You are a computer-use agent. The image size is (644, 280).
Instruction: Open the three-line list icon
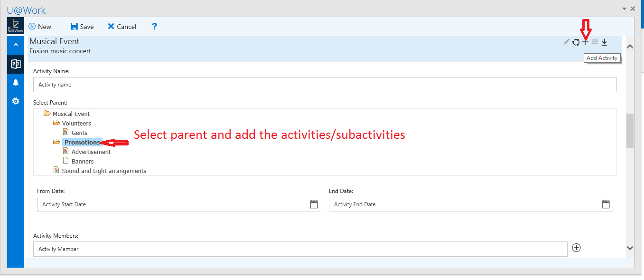(595, 42)
